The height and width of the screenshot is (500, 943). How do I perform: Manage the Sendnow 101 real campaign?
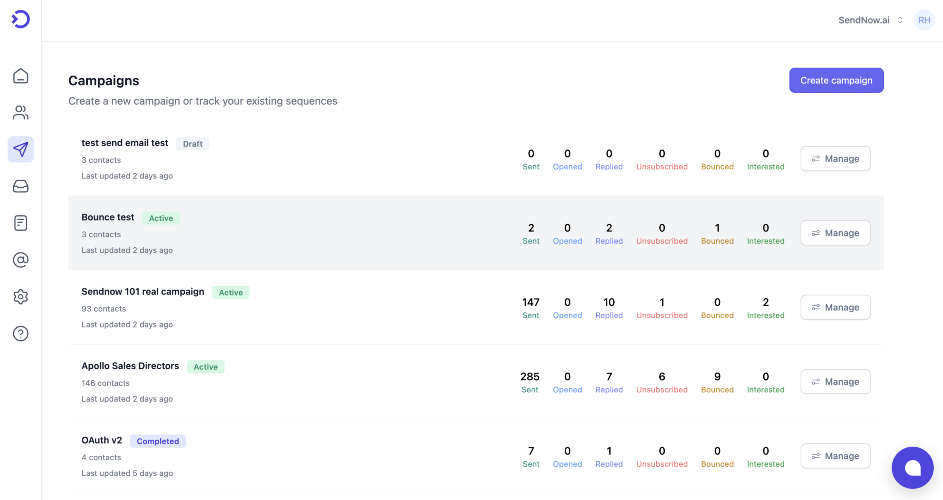tap(835, 307)
